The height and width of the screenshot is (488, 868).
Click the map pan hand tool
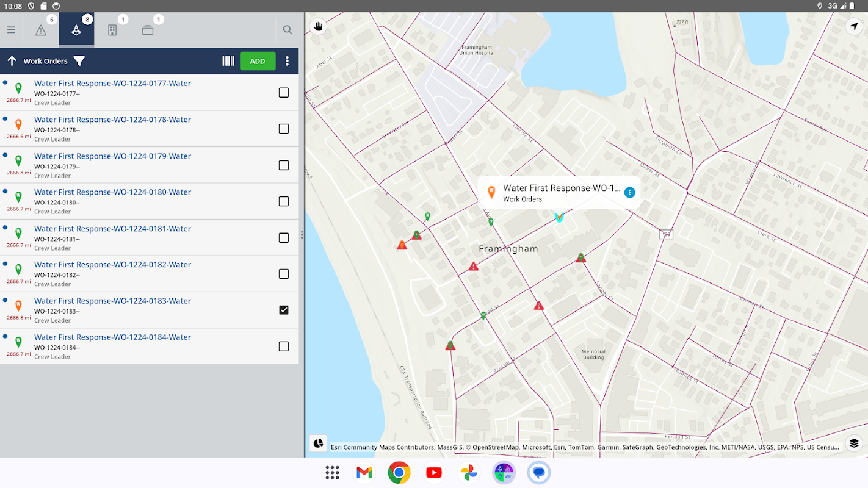318,26
